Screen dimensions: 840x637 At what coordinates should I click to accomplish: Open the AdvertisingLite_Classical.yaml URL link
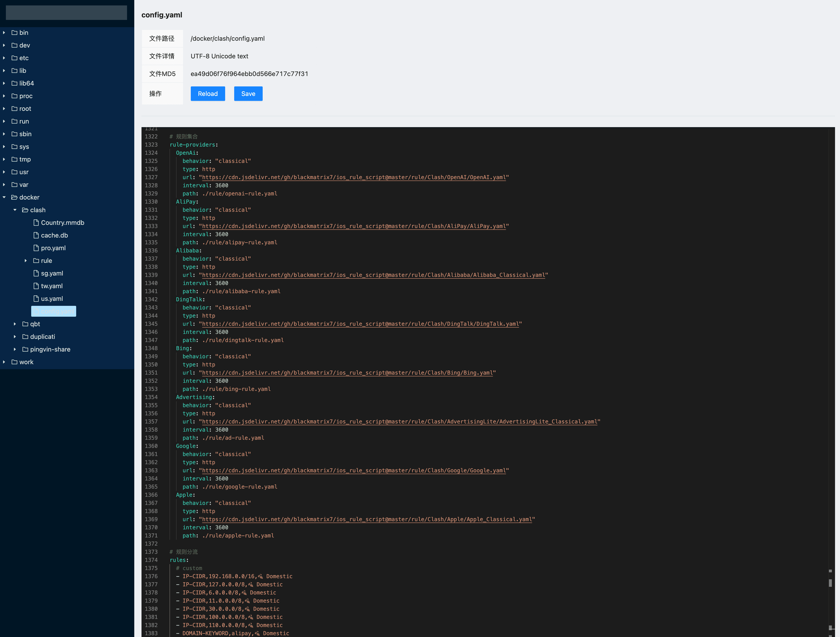coord(399,421)
